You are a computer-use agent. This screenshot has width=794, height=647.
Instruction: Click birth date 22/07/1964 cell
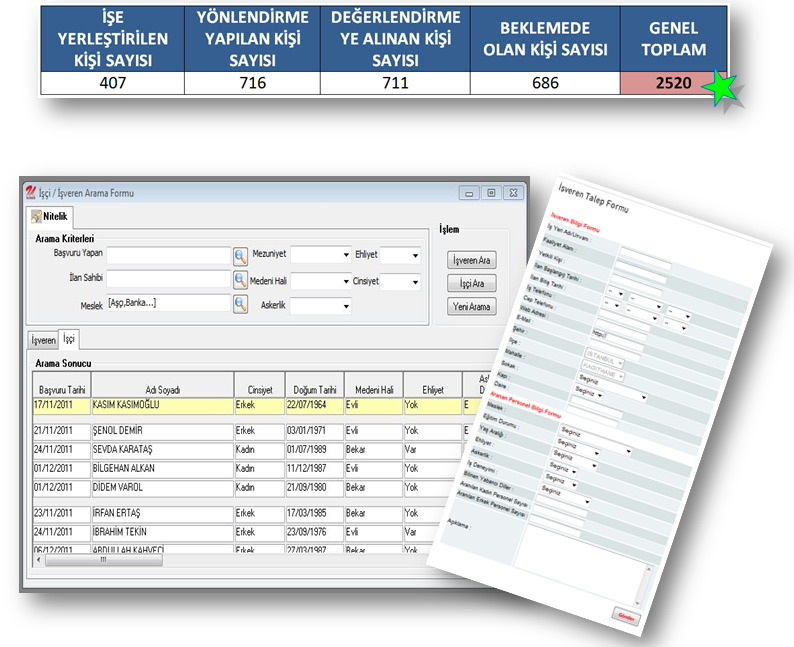(x=314, y=406)
